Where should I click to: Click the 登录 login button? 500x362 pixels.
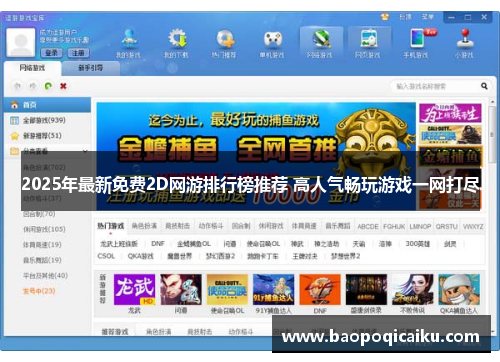[x=51, y=53]
